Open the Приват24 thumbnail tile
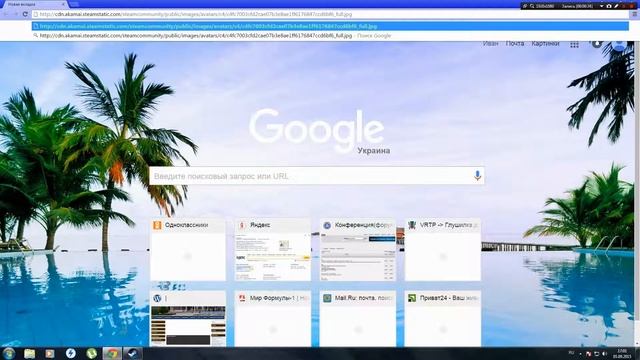 pos(442,319)
